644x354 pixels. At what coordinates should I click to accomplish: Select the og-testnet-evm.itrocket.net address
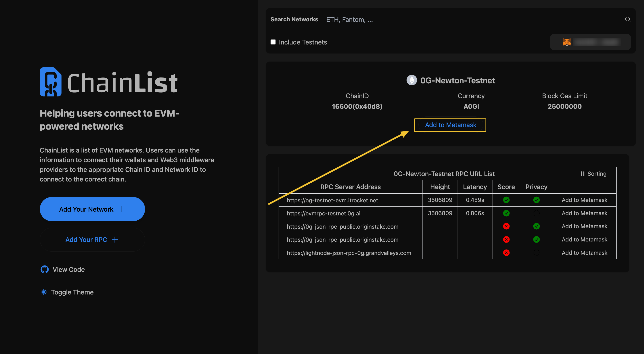click(x=332, y=200)
